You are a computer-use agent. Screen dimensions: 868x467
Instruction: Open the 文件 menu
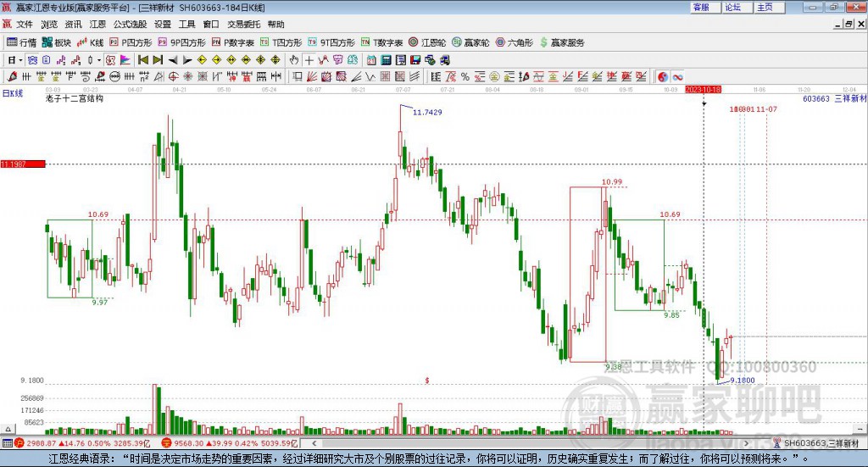click(25, 25)
